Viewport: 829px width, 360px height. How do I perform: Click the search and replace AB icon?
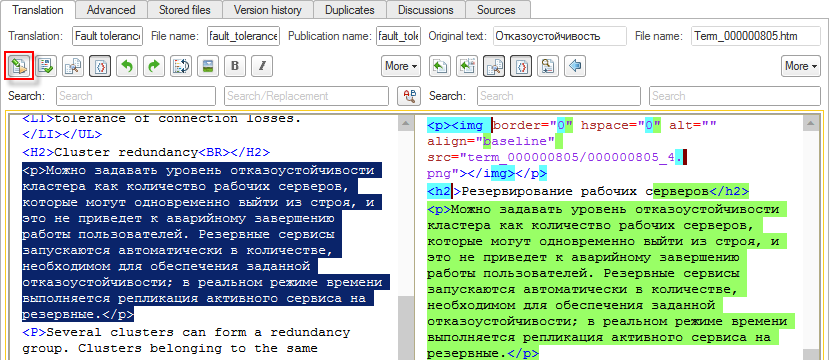pos(409,96)
